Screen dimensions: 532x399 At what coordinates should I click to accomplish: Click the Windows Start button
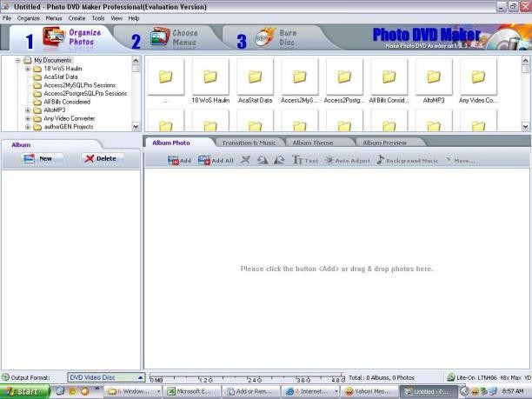[x=23, y=391]
